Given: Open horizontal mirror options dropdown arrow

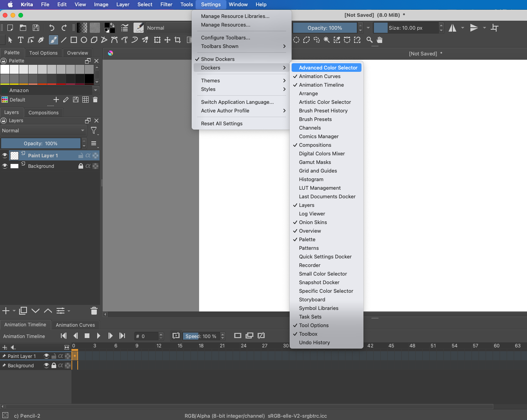Looking at the screenshot, I should (x=463, y=28).
